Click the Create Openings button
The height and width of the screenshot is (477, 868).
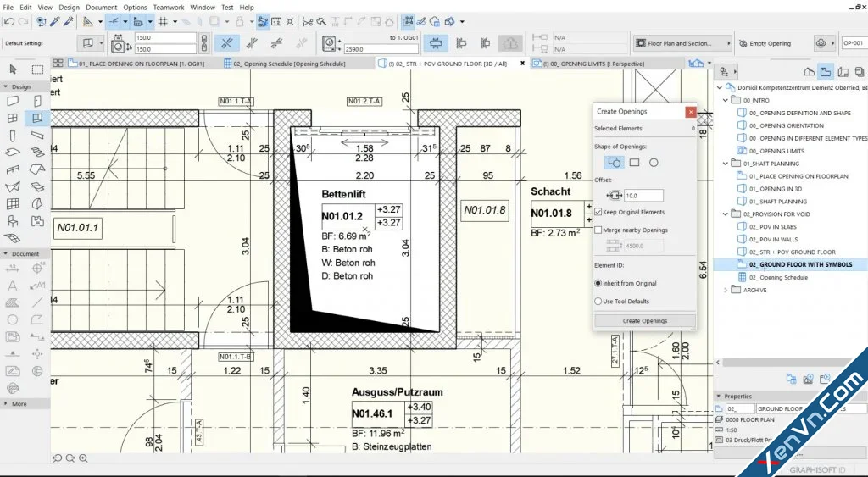645,321
